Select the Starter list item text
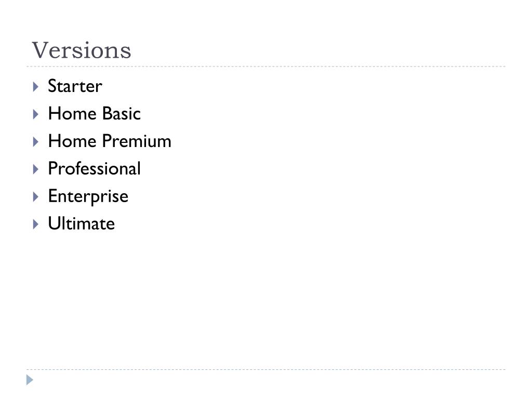Viewport: 532px width, 399px height. pyautogui.click(x=75, y=86)
